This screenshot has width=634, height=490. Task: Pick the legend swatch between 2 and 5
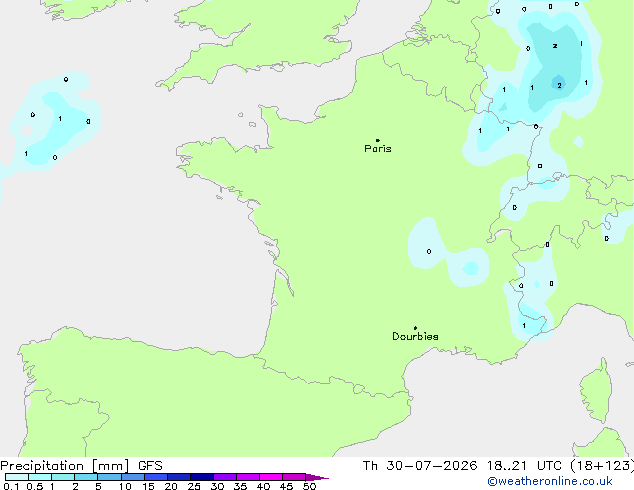(x=86, y=477)
